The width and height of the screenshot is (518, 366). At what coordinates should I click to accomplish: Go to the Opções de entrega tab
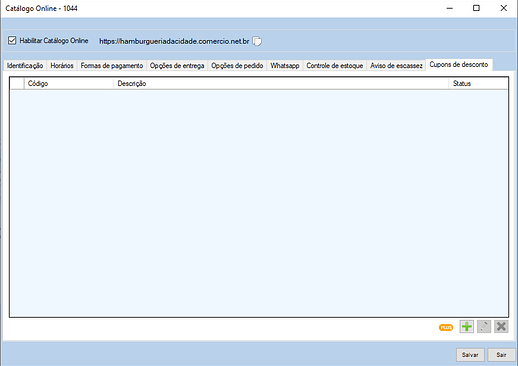click(x=177, y=66)
